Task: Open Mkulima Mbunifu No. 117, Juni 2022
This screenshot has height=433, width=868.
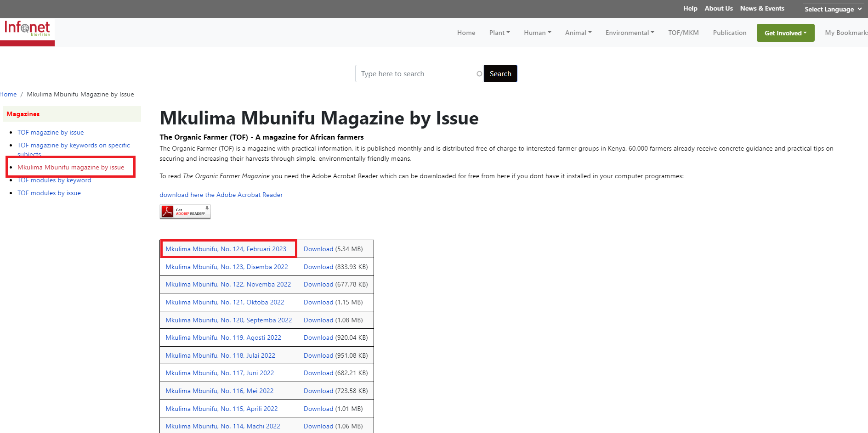Action: pos(220,373)
